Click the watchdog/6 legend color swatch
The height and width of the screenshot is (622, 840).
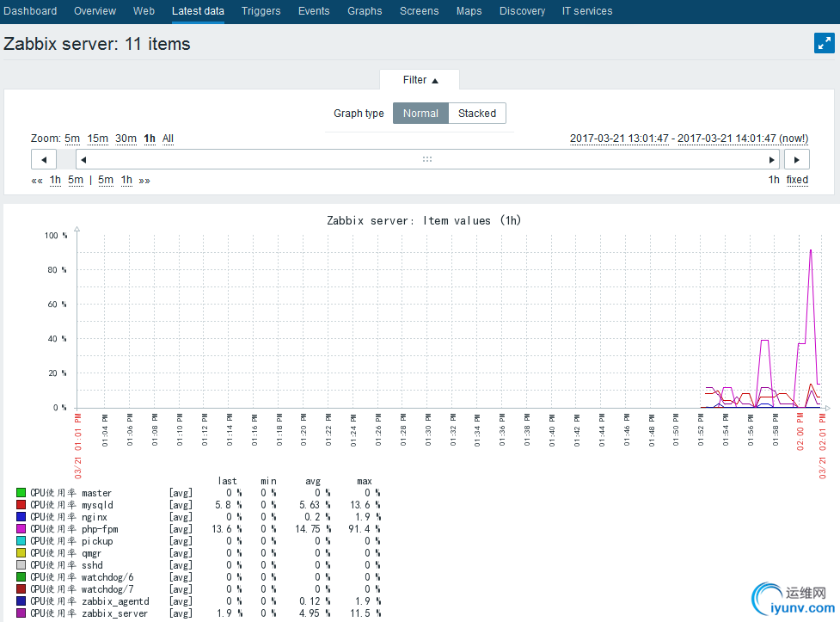click(21, 577)
